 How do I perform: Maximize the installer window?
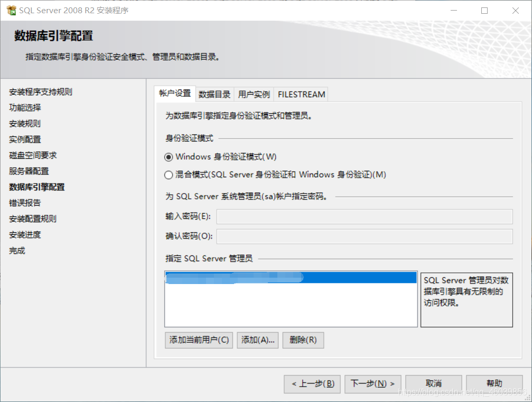pyautogui.click(x=484, y=11)
